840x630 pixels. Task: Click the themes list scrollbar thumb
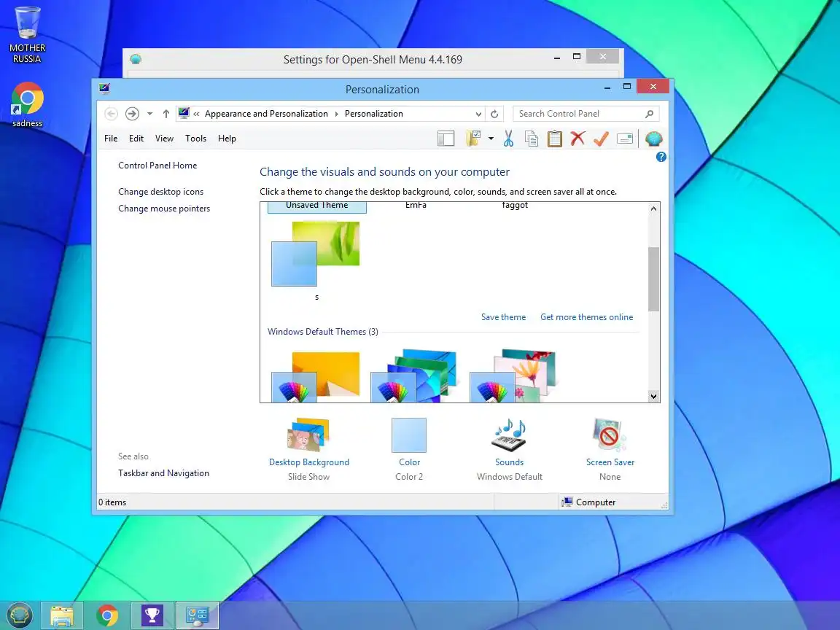coord(653,279)
